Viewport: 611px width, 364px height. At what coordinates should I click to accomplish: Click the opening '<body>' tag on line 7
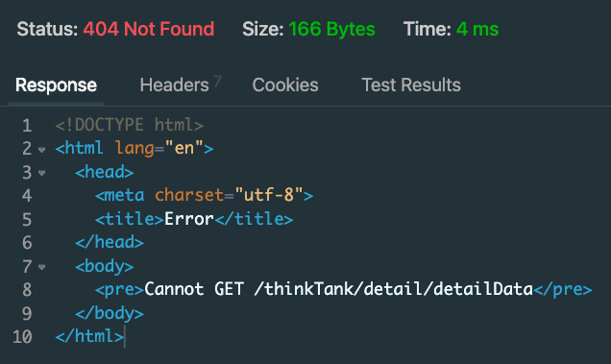coord(105,267)
